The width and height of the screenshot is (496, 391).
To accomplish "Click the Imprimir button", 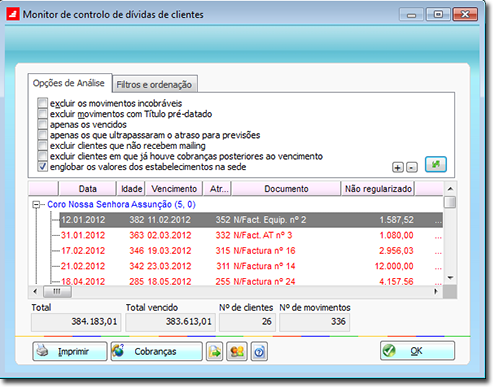I will 70,351.
